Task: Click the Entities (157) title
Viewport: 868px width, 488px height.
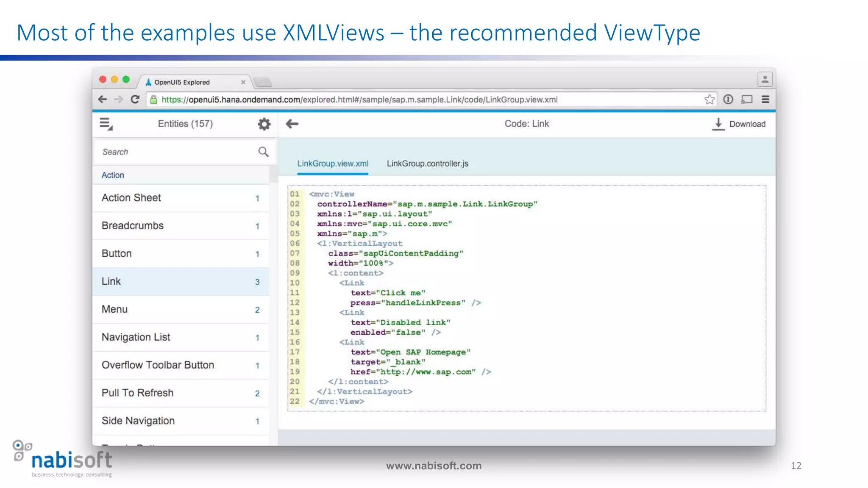Action: [185, 124]
